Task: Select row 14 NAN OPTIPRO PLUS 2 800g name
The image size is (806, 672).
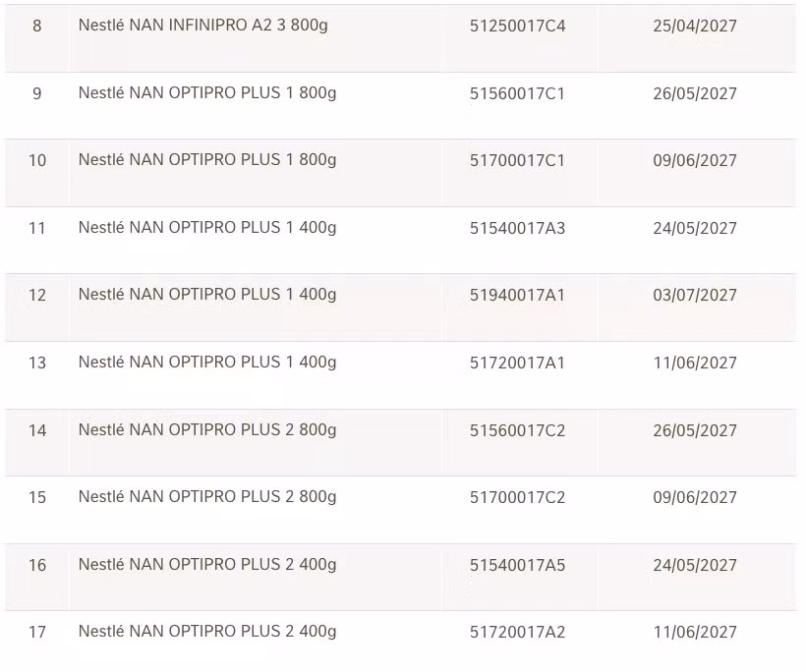Action: coord(206,429)
